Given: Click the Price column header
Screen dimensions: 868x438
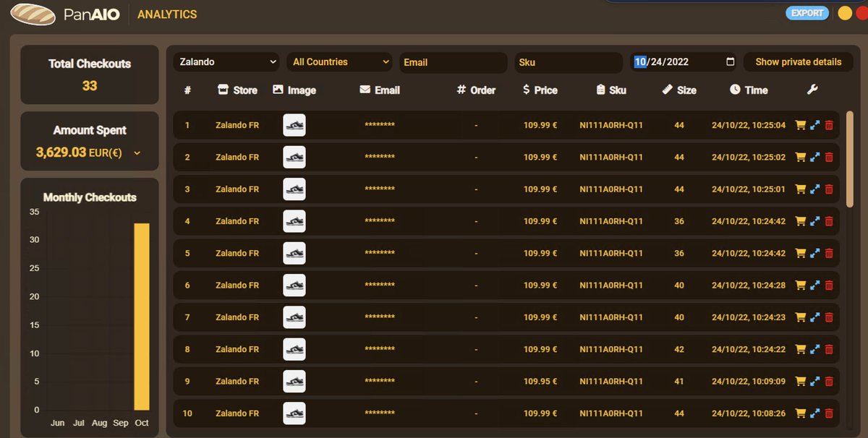Looking at the screenshot, I should click(540, 90).
